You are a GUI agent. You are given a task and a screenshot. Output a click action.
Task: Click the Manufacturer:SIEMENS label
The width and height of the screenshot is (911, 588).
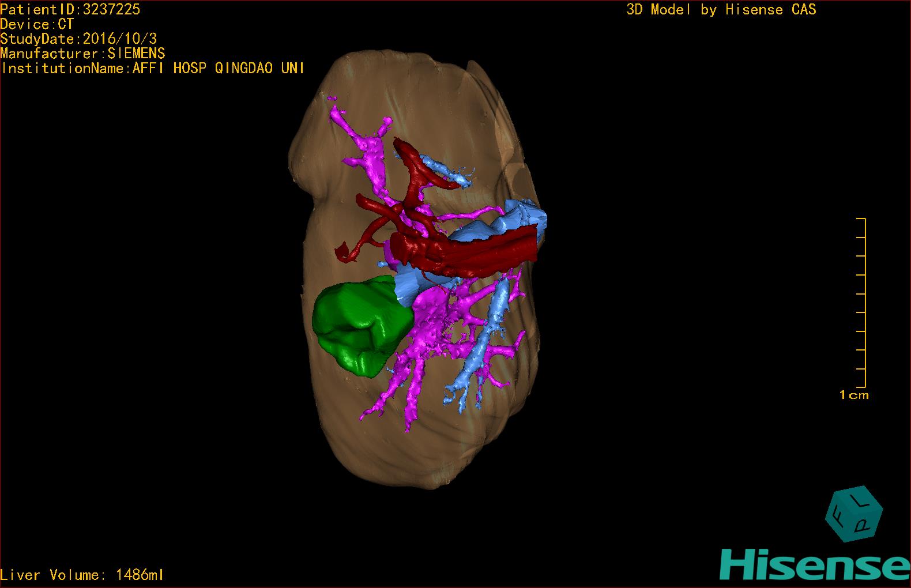[82, 54]
